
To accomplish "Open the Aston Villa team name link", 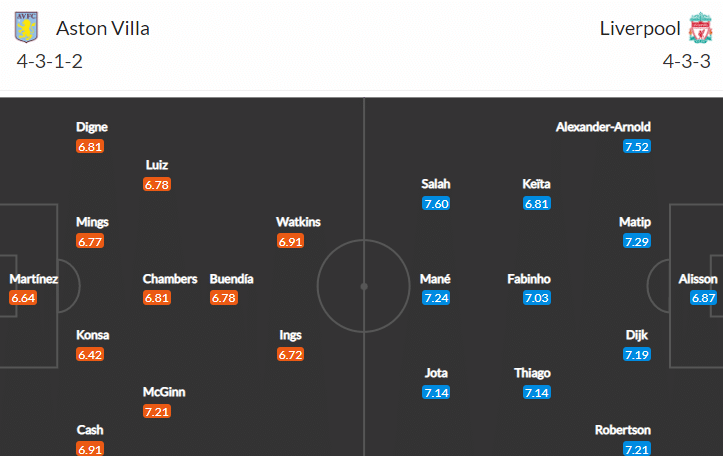I will click(x=103, y=28).
